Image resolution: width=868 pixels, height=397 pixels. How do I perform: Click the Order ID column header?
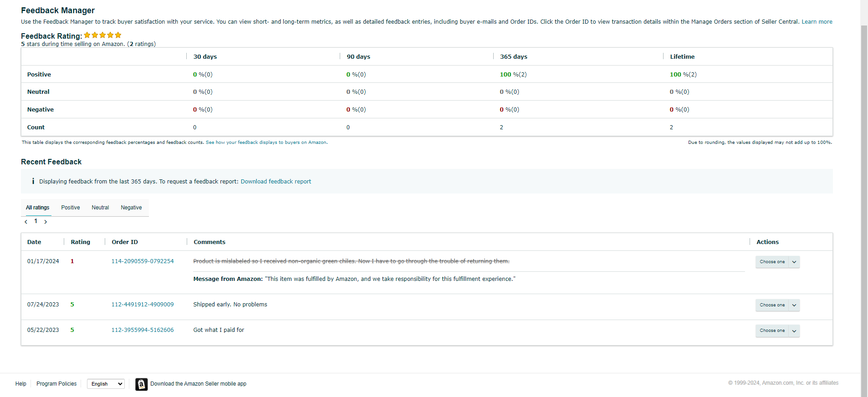(x=125, y=242)
